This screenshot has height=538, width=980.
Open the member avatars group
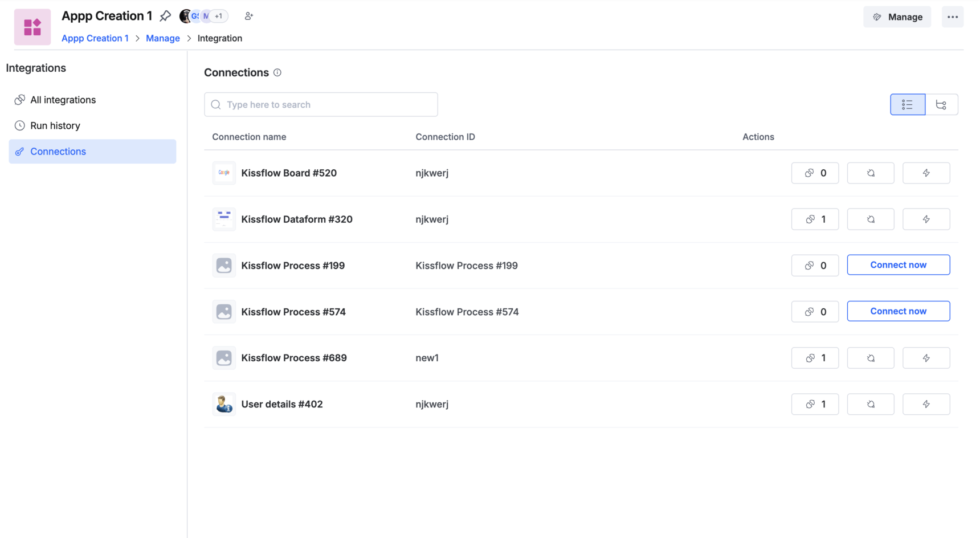pos(203,16)
